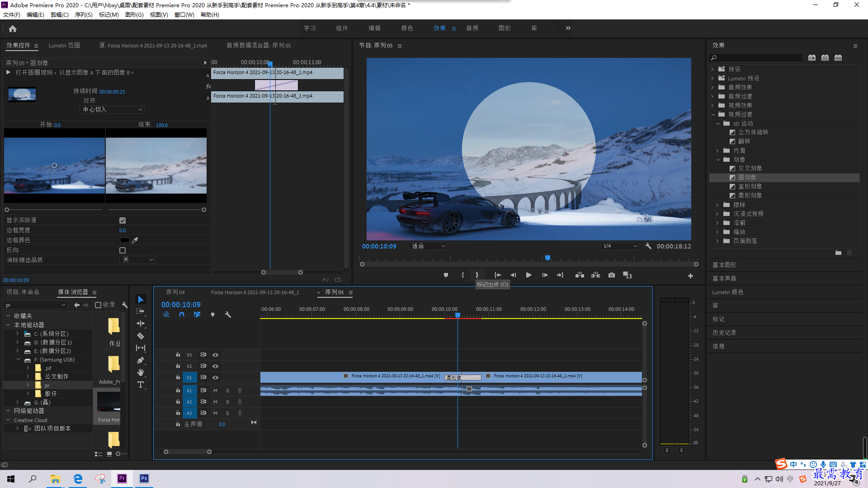Toggle the 显示实际源 checkbox

123,221
